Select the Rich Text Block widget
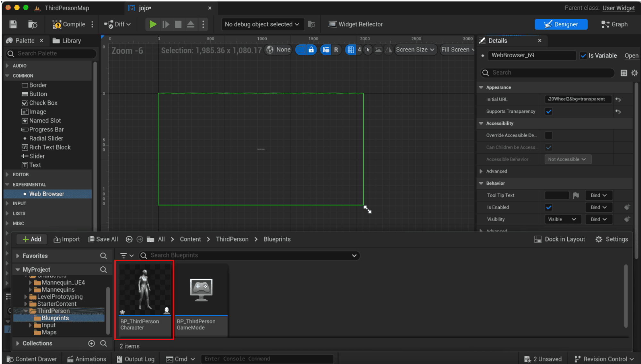This screenshot has height=364, width=641. 50,147
